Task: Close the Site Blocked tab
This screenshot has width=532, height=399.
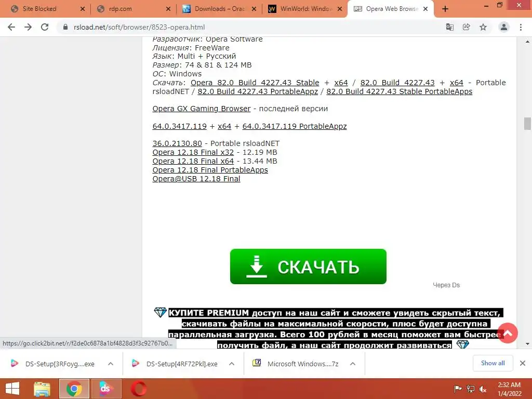Action: pyautogui.click(x=83, y=9)
